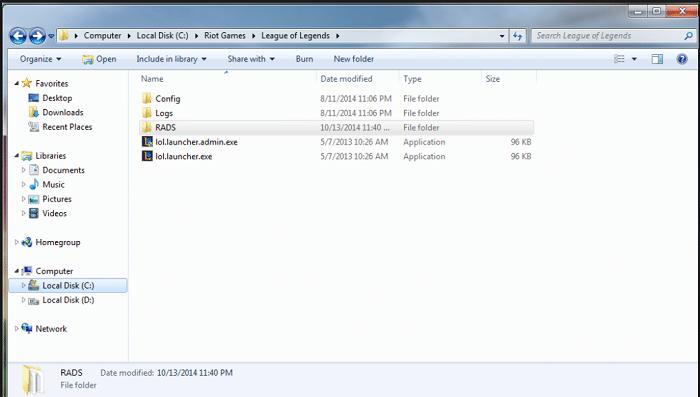Screen dimensions: 700x397
Task: Open Downloads in Favorites
Action: pyautogui.click(x=62, y=112)
